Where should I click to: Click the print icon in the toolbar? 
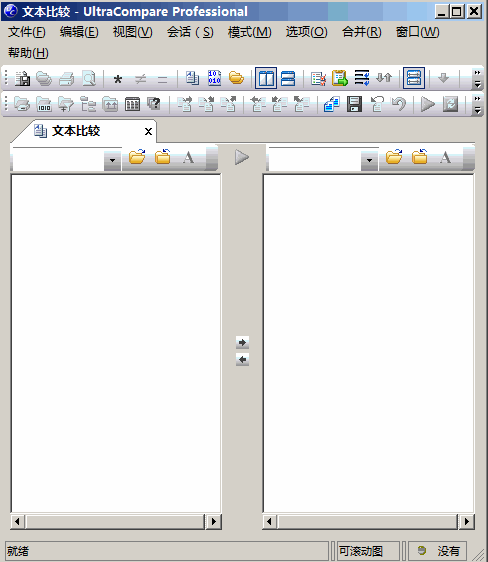tap(67, 78)
